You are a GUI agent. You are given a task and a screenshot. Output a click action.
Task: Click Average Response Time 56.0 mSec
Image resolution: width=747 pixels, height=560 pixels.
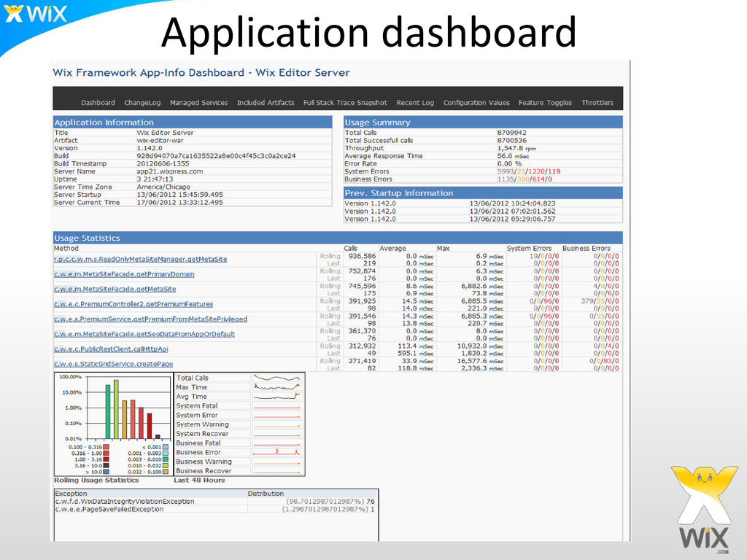pyautogui.click(x=513, y=156)
